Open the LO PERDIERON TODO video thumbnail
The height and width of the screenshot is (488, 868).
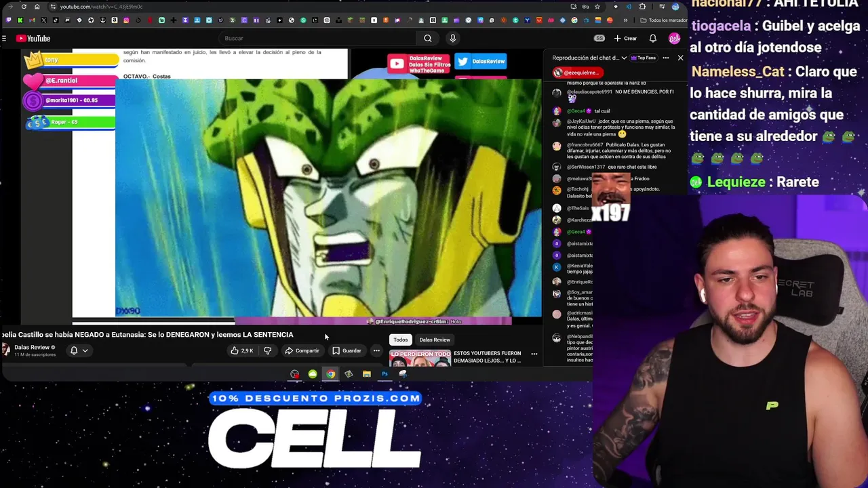[420, 358]
